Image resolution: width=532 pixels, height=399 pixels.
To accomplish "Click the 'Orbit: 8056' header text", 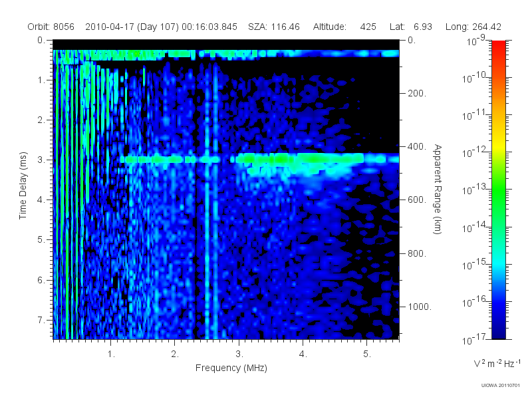I will 51,27.
